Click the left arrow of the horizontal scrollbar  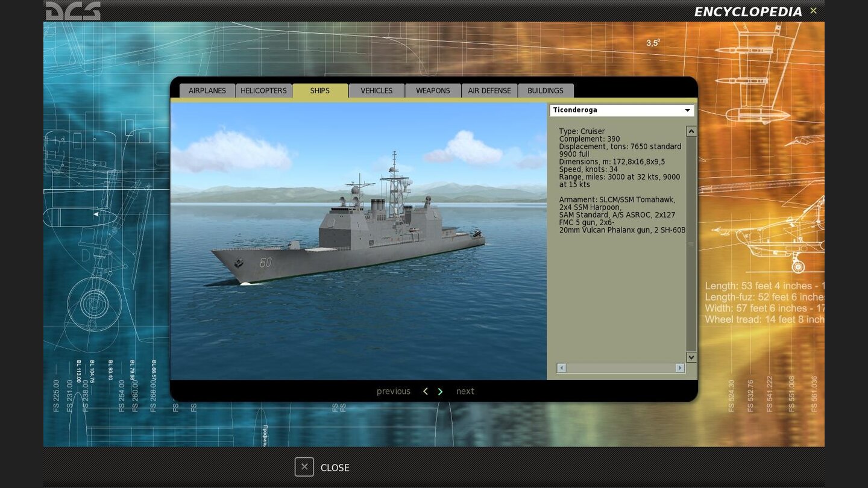[x=562, y=368]
